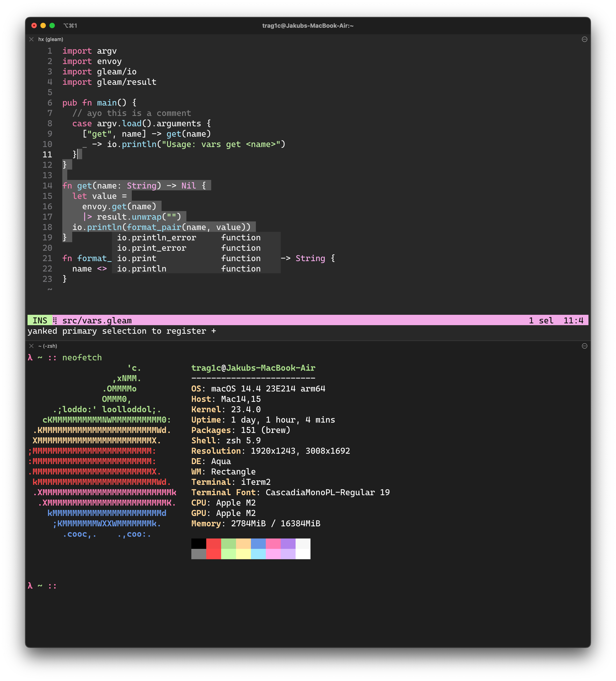Close the hx (gleam) pane
This screenshot has height=681, width=616.
coord(31,39)
